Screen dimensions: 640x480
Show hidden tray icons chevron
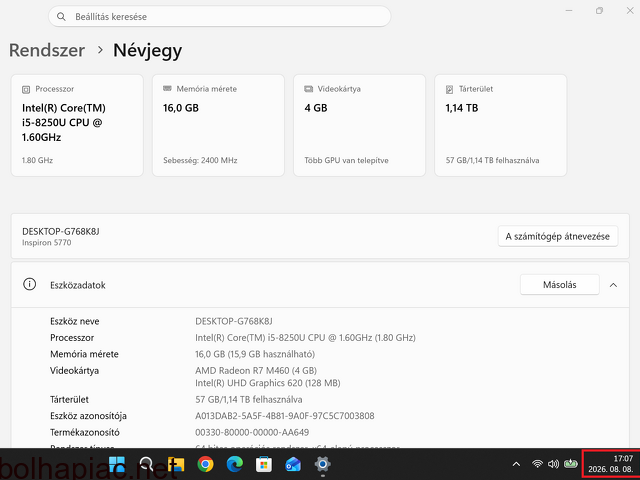516,464
